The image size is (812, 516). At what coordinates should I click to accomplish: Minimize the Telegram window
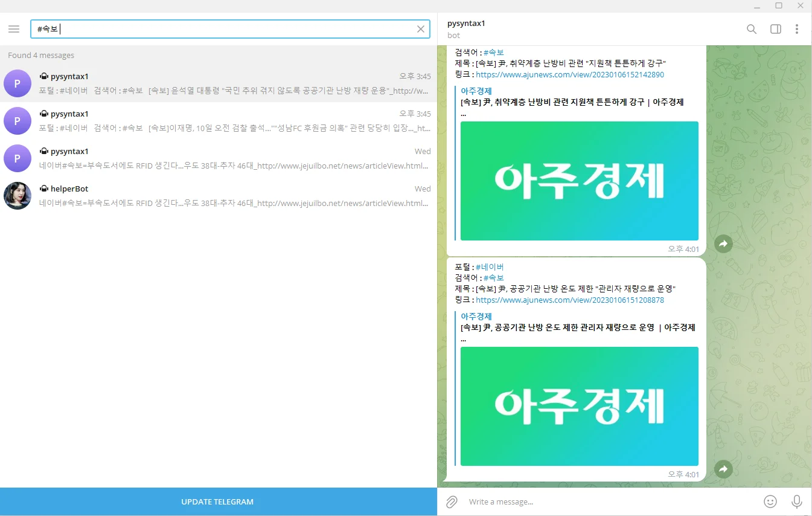(x=756, y=6)
